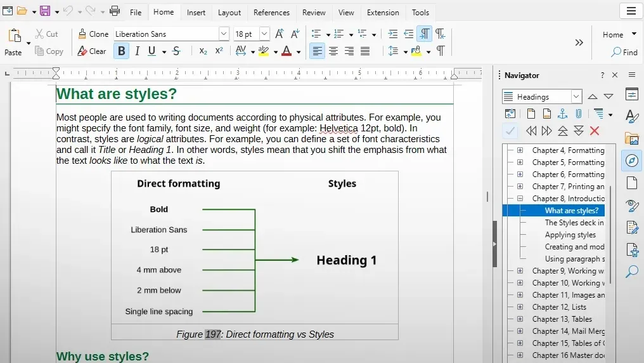Viewport: 644px width, 363px height.
Task: Click the Navigator vertical scrollbar
Action: coord(610,234)
